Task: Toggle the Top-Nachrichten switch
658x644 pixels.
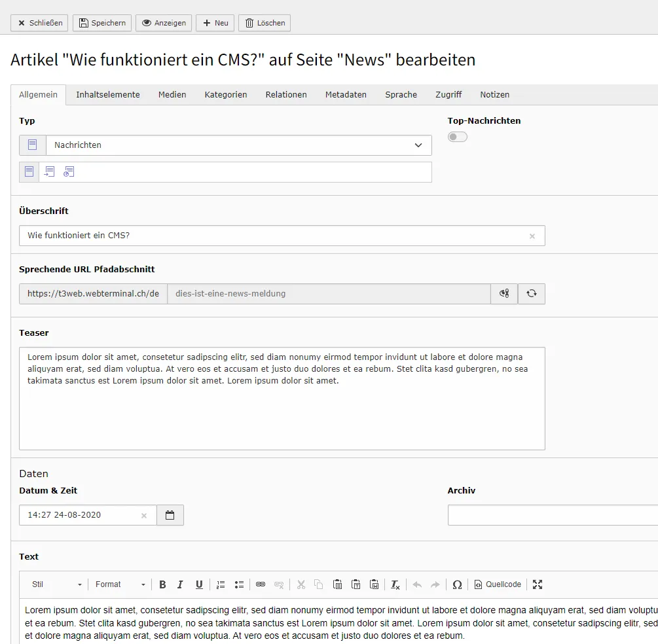Action: tap(458, 137)
